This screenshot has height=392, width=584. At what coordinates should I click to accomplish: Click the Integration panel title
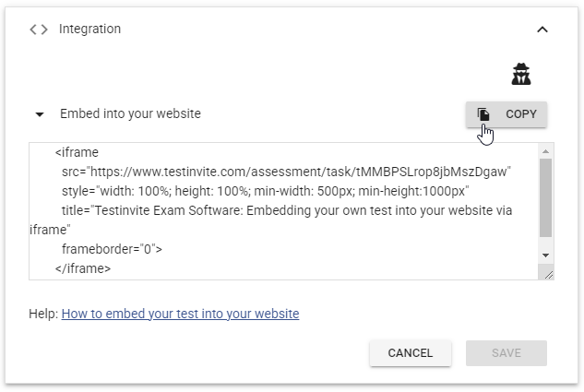(x=89, y=29)
